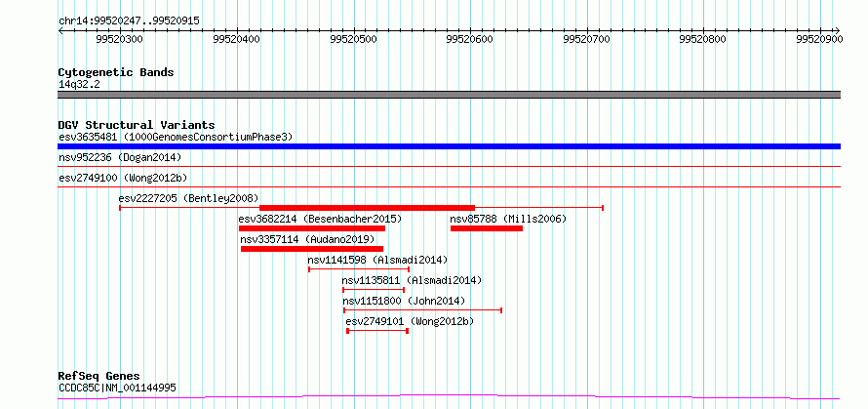Click the thick red bar of esv2227205
The width and height of the screenshot is (868, 409).
(x=367, y=208)
